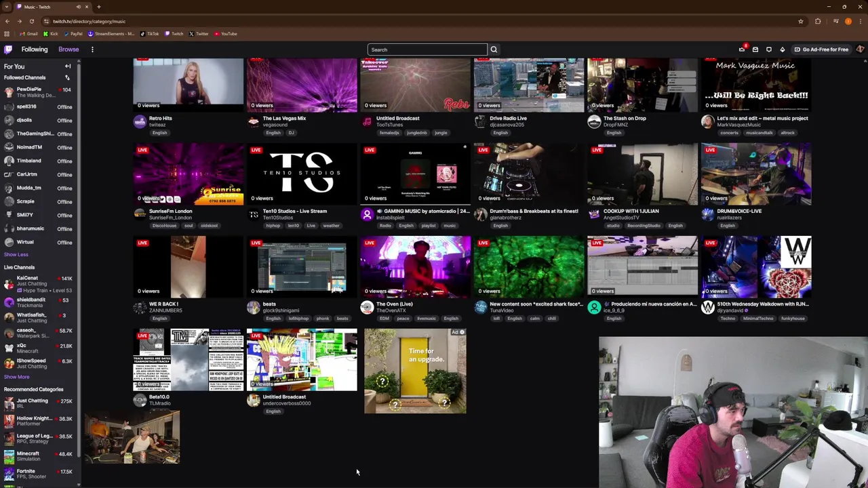Open the notifications inbox icon
This screenshot has width=868, height=488.
(755, 49)
